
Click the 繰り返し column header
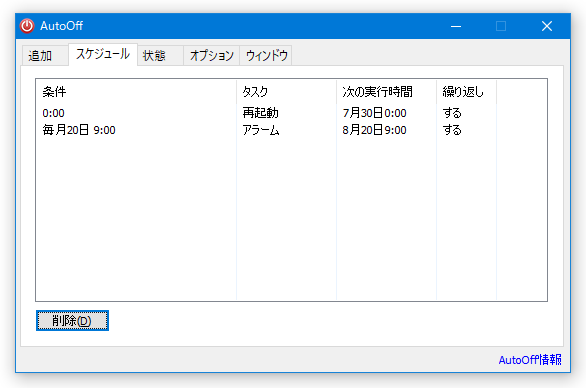tap(466, 92)
